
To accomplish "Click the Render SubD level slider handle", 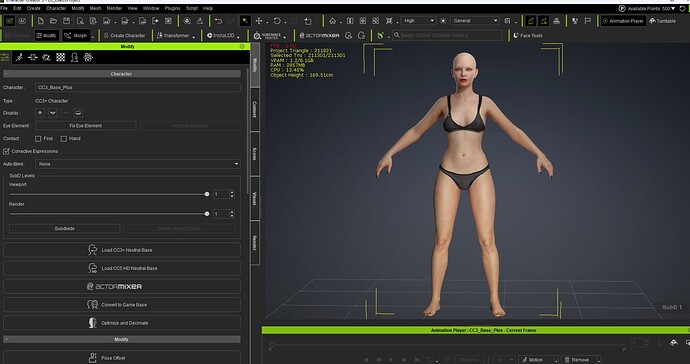I will coord(207,214).
